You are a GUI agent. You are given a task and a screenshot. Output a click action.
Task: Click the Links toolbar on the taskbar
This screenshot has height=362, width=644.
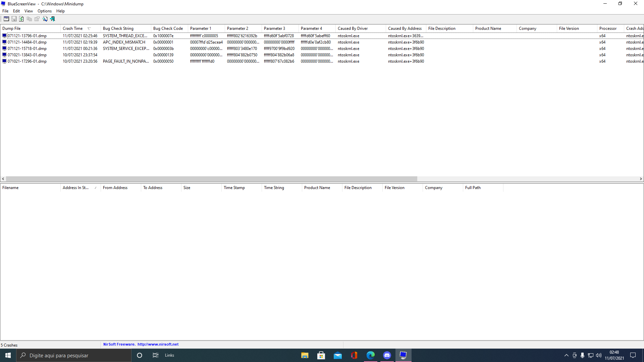coord(169,355)
